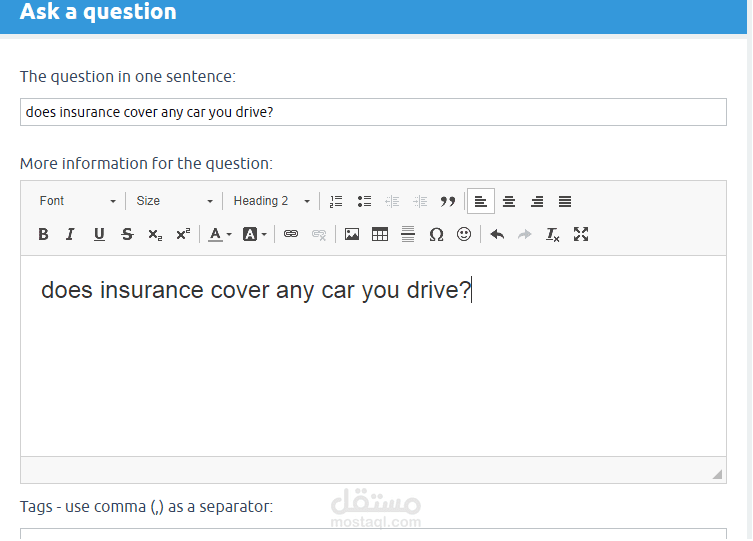Insert a numbered list
The image size is (753, 541).
(336, 201)
